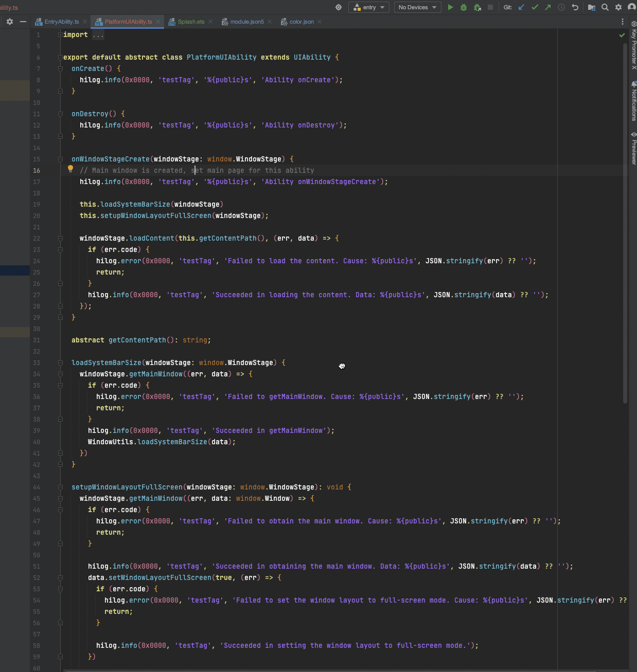Switch to the EntryAbility.ts tab
This screenshot has height=672, width=637.
[61, 22]
